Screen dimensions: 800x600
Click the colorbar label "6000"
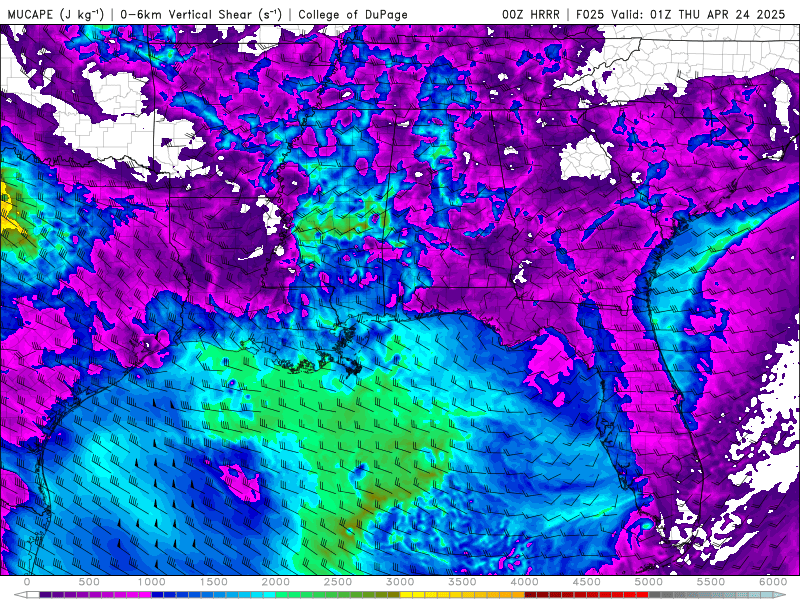point(773,582)
